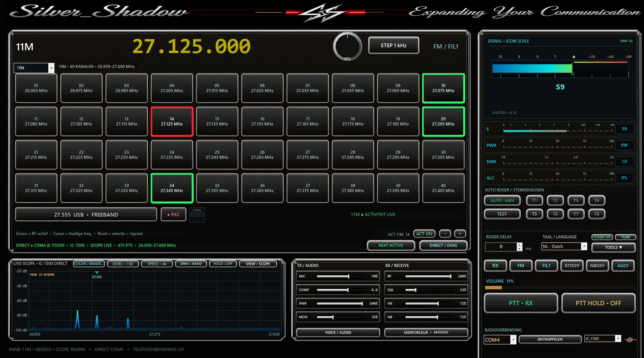This screenshot has height=358, width=644.
Task: Open the IC-7300 radio model dropdown
Action: click(603, 339)
